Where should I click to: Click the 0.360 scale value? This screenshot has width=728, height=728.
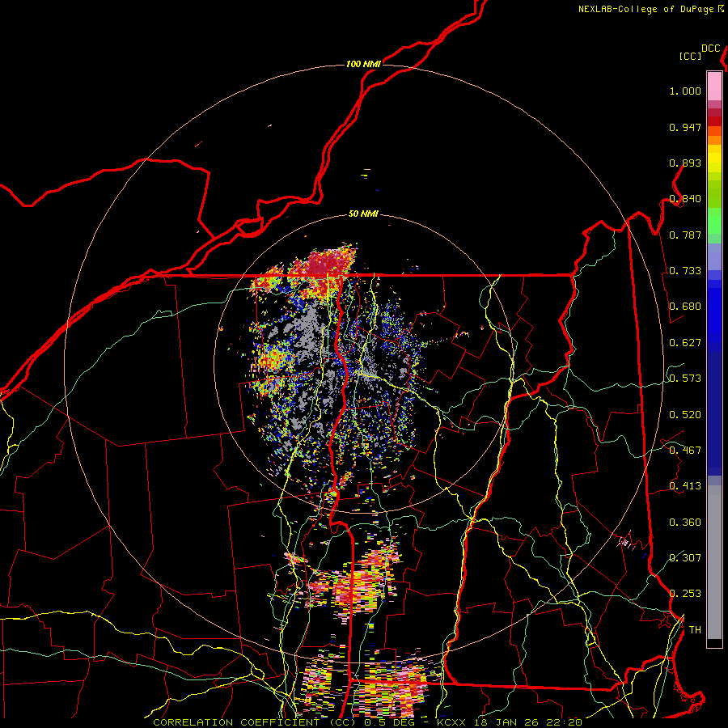(685, 523)
